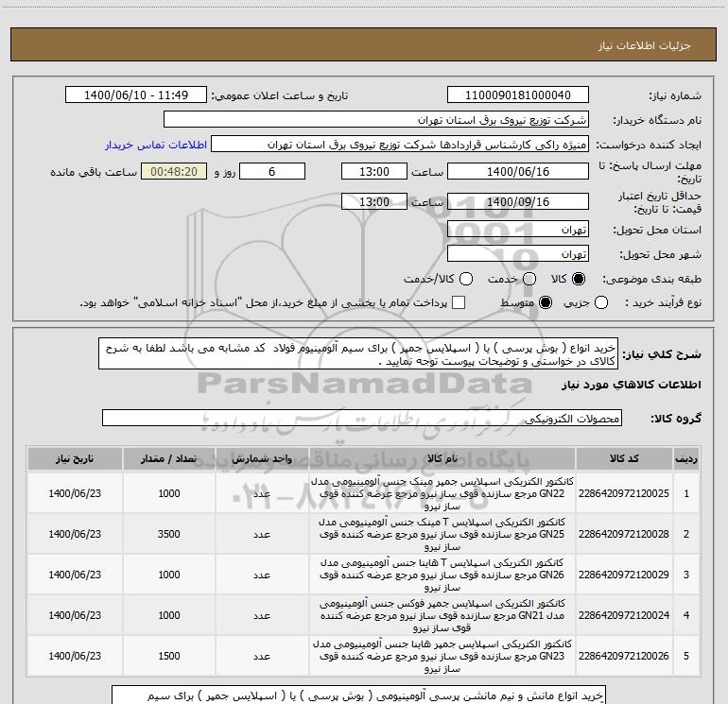728x704 pixels.
Task: Select item code 2286420972120026
Action: tap(624, 656)
